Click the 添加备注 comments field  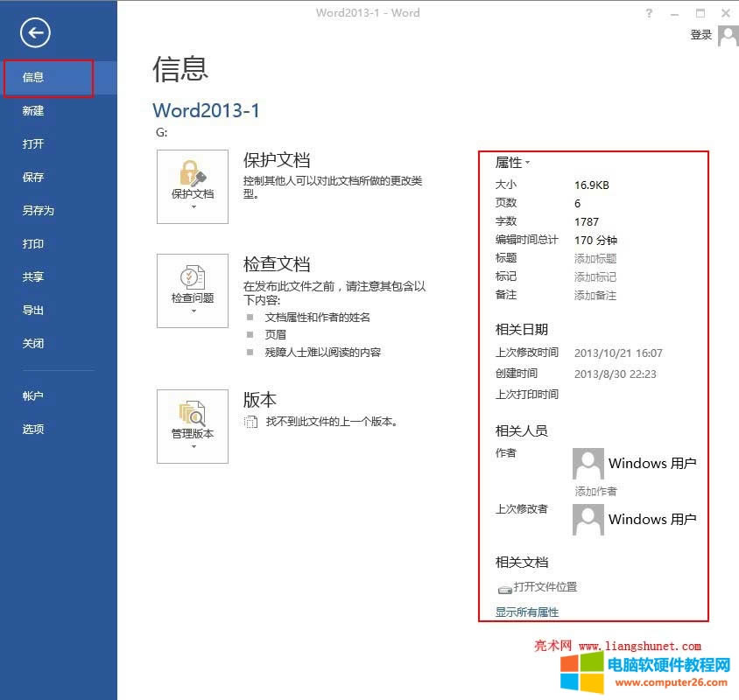click(x=595, y=296)
